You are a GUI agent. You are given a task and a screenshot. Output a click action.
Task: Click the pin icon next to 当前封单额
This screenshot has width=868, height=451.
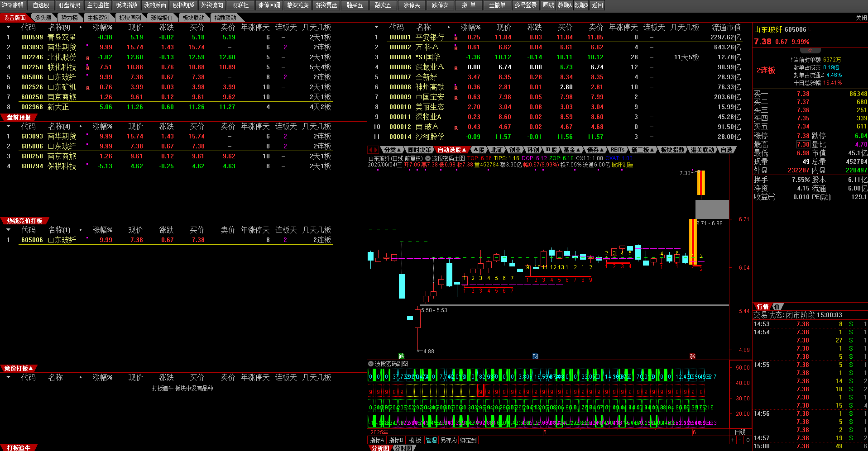coord(791,60)
